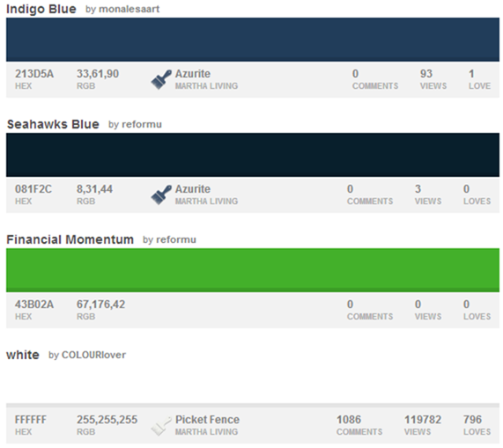Open Azurite Martha Living paint under Indigo Blue
Image resolution: width=503 pixels, height=448 pixels.
pos(206,79)
